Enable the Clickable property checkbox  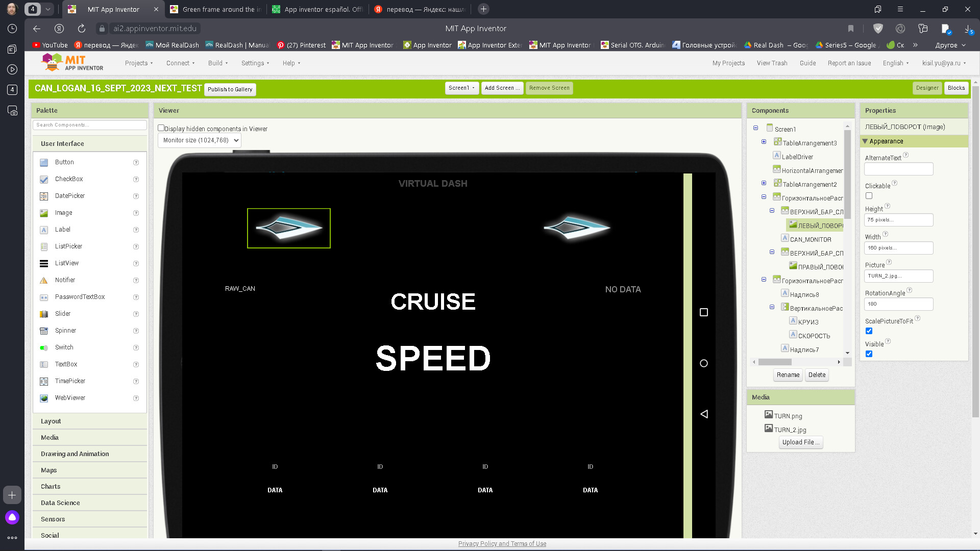tap(869, 195)
